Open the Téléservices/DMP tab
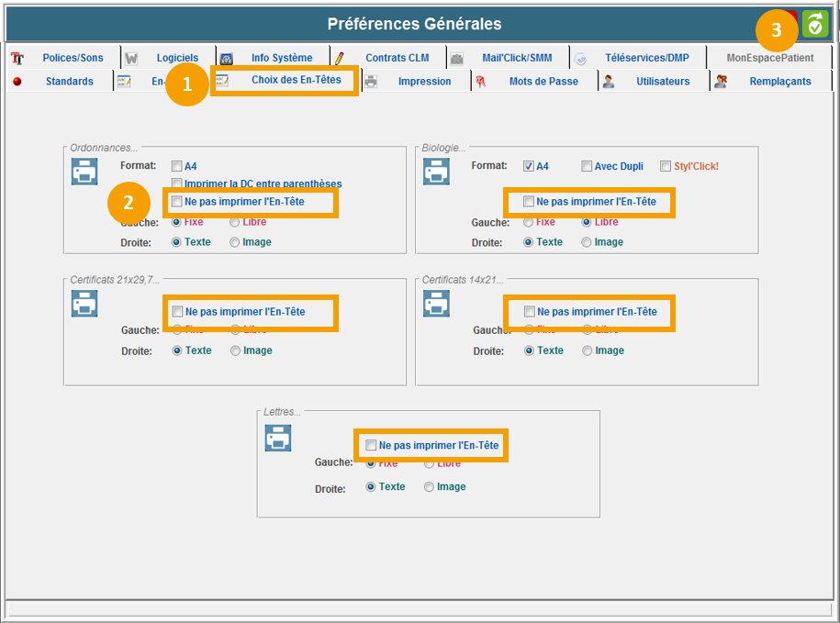Image resolution: width=840 pixels, height=623 pixels. (646, 58)
